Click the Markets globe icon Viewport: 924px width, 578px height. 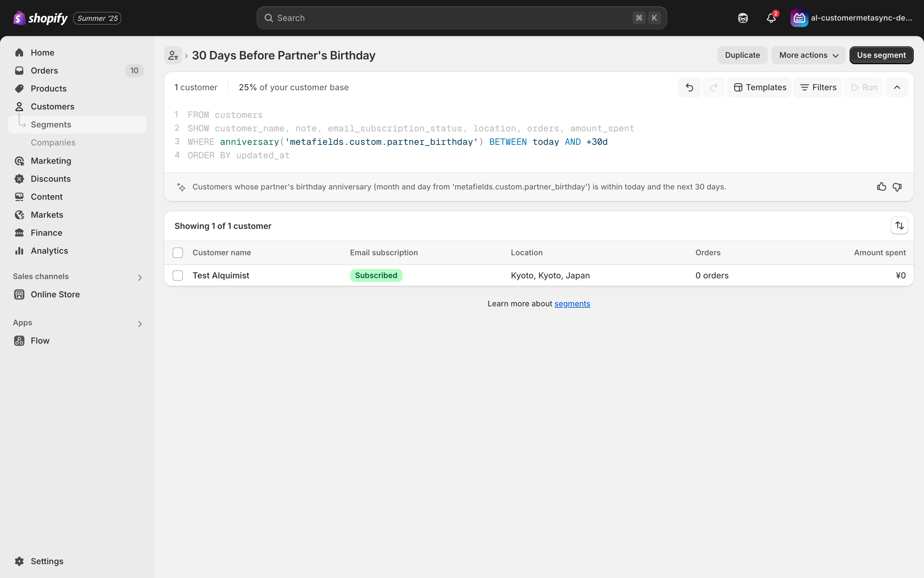[x=19, y=215]
